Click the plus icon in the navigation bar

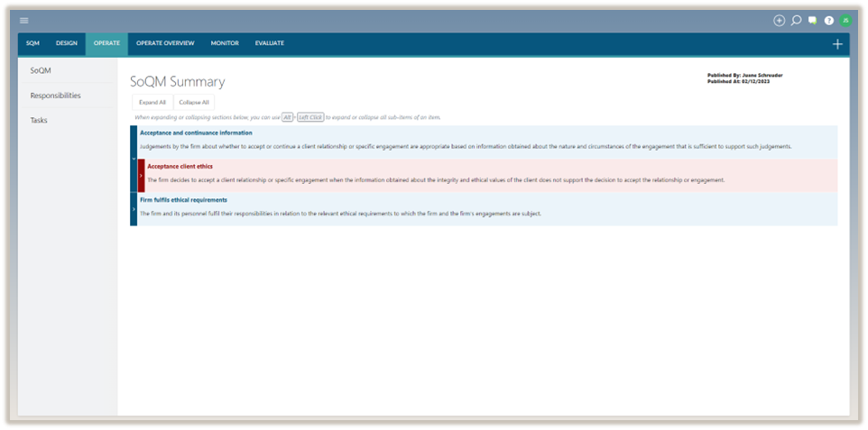[837, 44]
